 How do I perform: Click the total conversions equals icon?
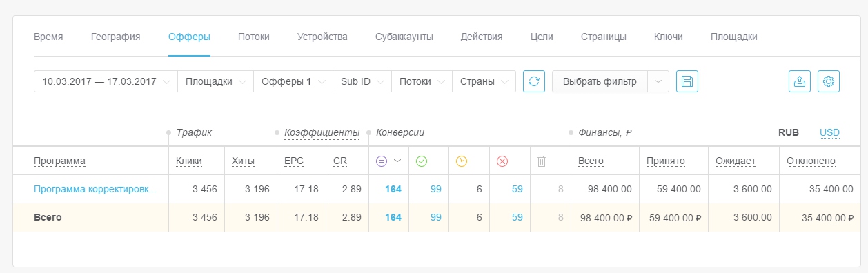click(x=382, y=161)
